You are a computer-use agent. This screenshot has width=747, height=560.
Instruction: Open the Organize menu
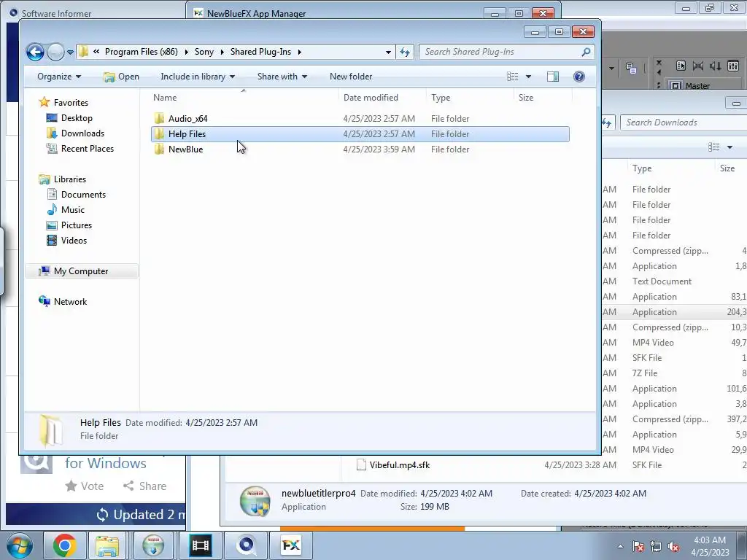59,77
